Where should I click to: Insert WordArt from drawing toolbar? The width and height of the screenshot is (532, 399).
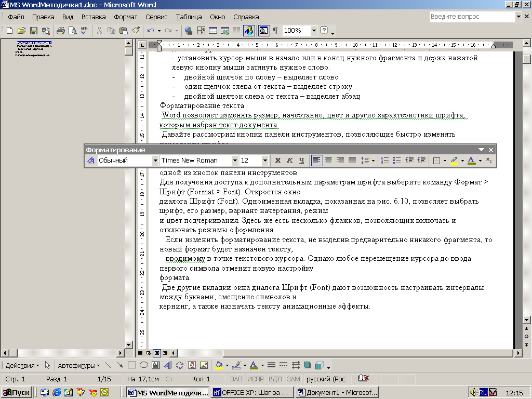[x=168, y=365]
